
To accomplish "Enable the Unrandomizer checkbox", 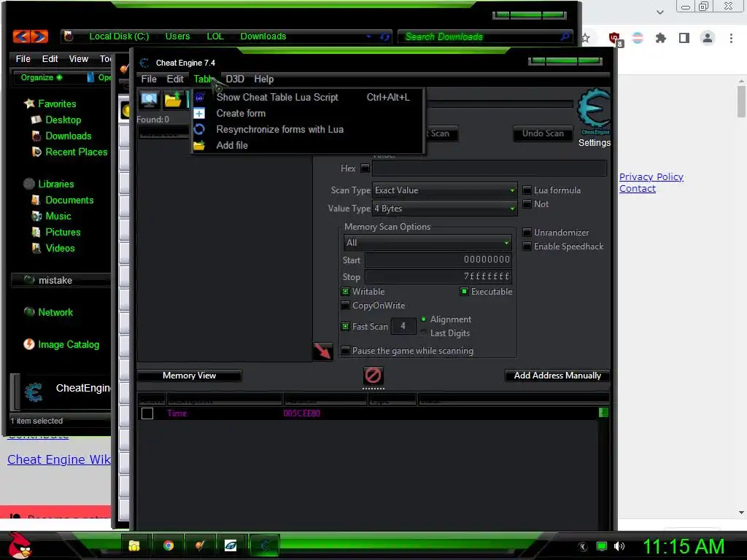I will (x=527, y=233).
